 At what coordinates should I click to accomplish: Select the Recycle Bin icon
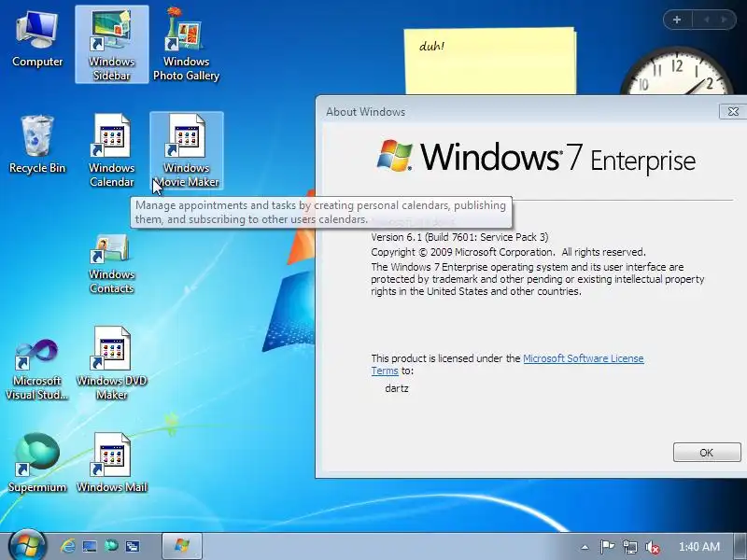[x=37, y=145]
